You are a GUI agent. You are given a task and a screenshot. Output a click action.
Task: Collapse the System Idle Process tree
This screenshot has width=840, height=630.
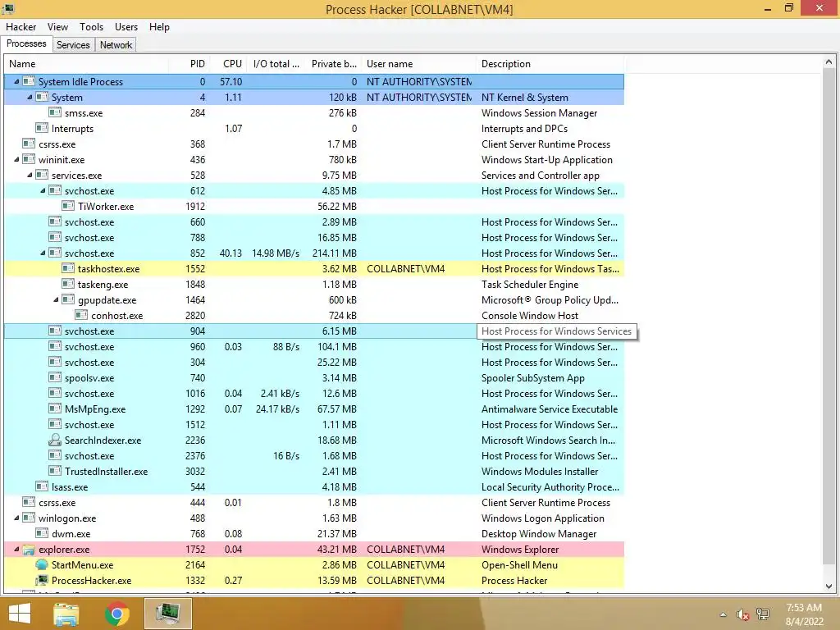16,81
